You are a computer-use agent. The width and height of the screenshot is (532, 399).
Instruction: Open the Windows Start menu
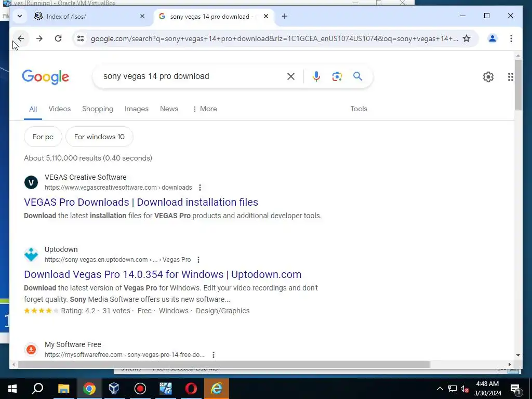point(12,389)
